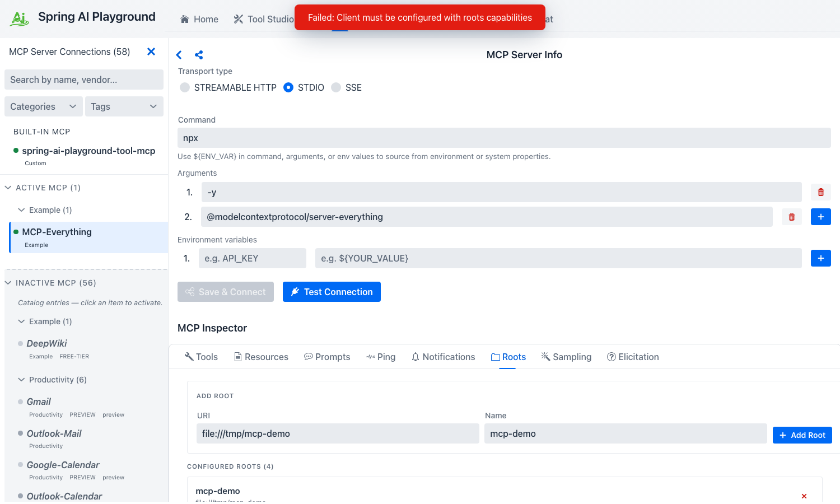Click the ${YOUR_VALUE} environment value field
Viewport: 840px width, 504px height.
(558, 258)
